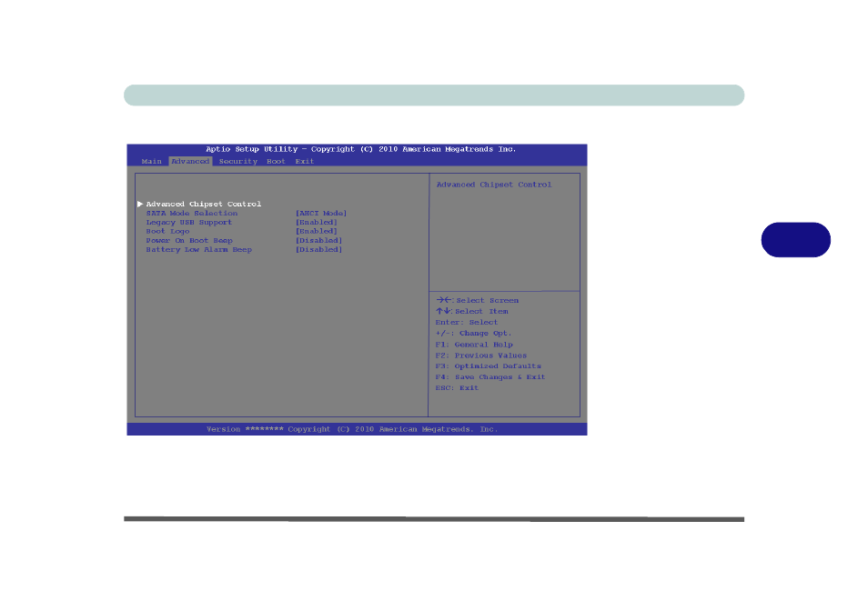Switch to the Main tab

point(151,162)
